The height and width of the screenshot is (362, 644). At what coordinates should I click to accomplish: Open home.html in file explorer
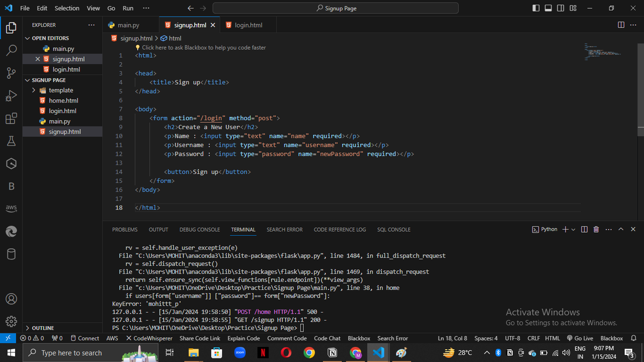[62, 100]
